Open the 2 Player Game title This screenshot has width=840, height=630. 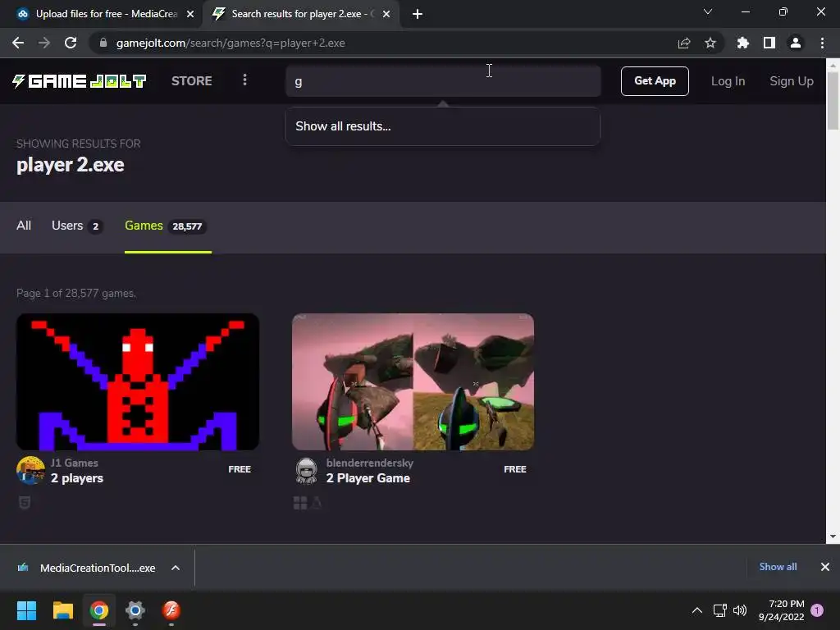[368, 478]
